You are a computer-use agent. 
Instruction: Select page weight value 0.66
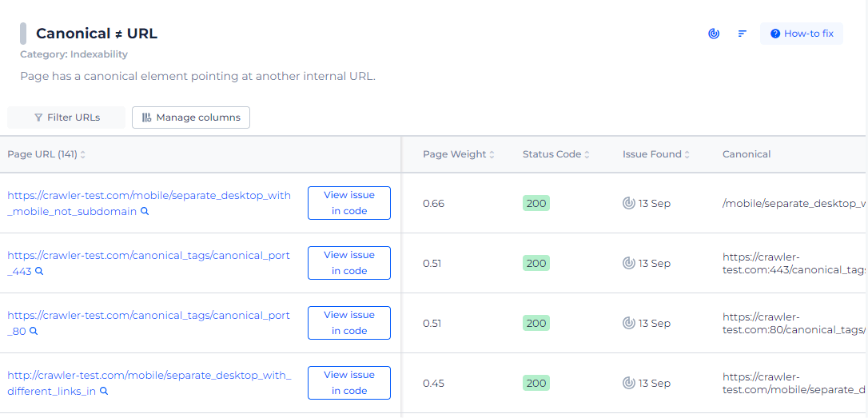pyautogui.click(x=433, y=203)
